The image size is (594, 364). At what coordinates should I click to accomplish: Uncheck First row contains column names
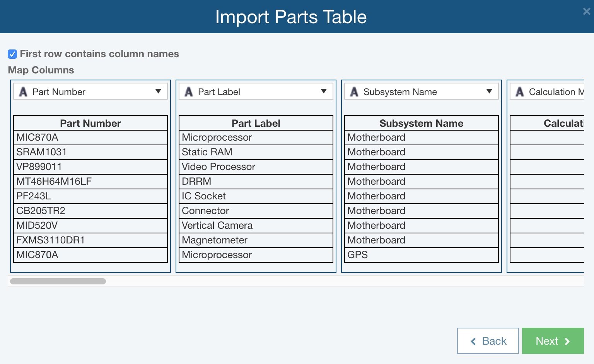[x=12, y=54]
